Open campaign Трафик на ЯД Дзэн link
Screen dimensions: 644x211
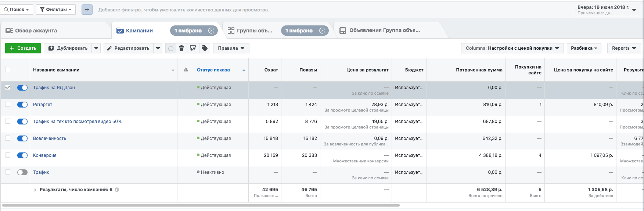[54, 88]
